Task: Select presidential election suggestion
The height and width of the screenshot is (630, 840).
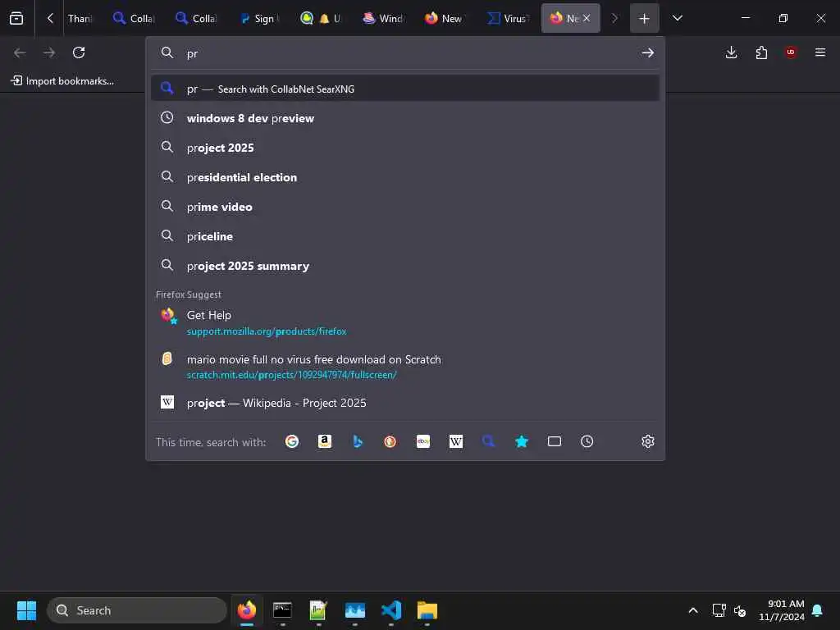Action: coord(405,177)
